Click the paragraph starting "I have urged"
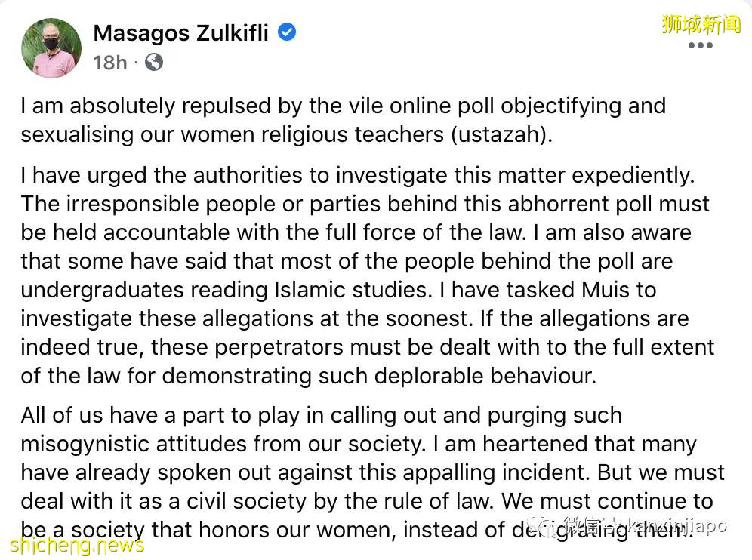 (x=362, y=275)
